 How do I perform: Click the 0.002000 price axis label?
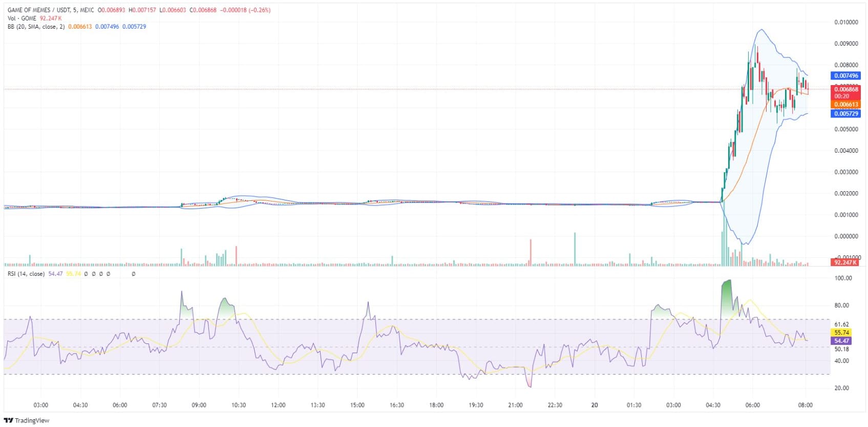[x=846, y=194]
